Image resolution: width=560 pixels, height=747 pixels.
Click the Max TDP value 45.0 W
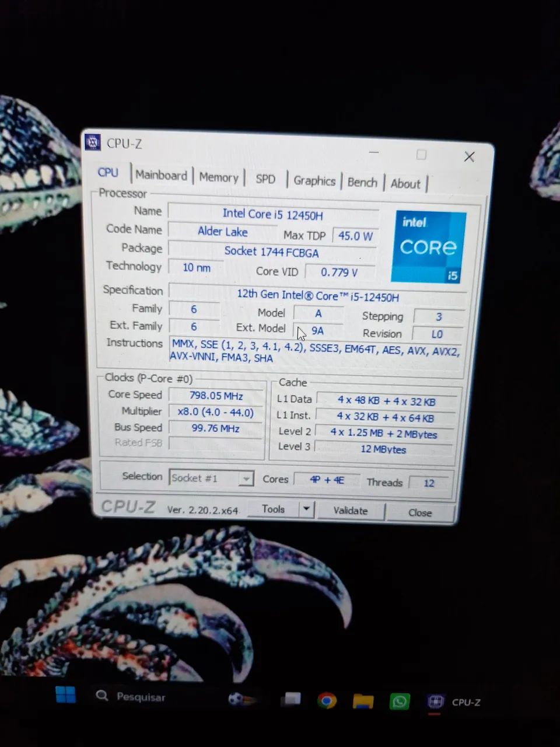pyautogui.click(x=355, y=236)
